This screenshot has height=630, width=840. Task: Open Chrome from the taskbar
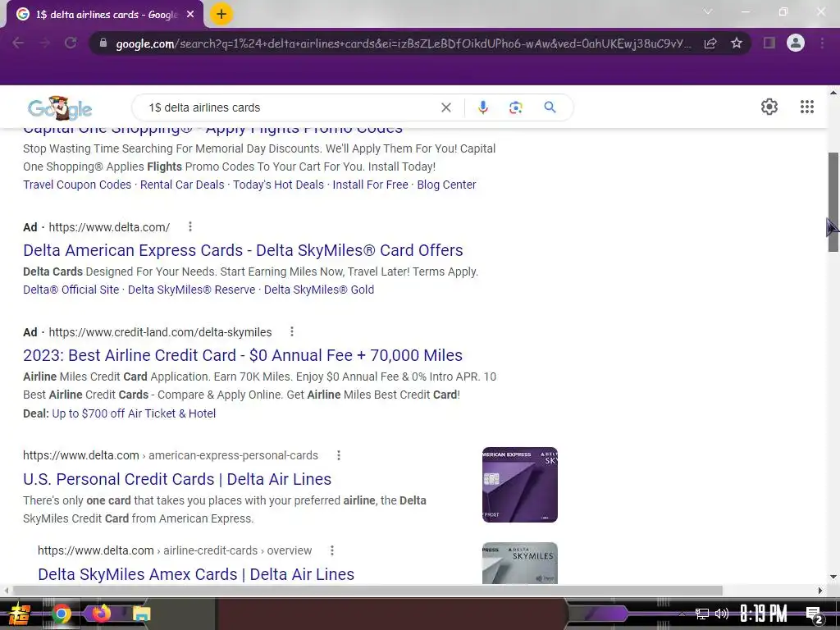click(61, 614)
